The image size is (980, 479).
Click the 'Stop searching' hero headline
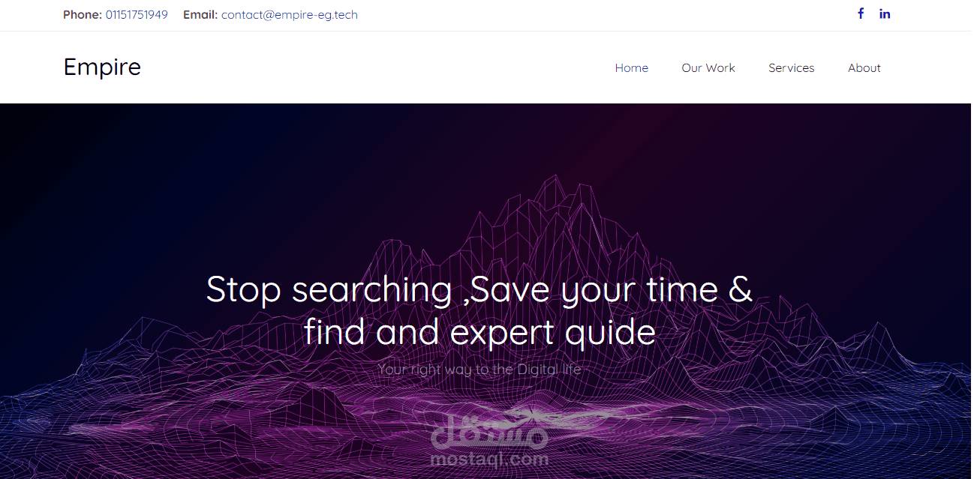point(479,310)
